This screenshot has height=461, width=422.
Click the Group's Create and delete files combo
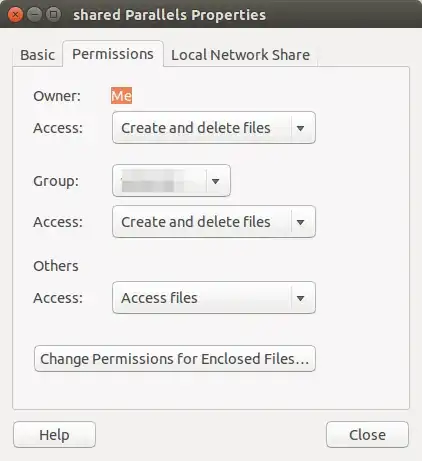pos(214,222)
